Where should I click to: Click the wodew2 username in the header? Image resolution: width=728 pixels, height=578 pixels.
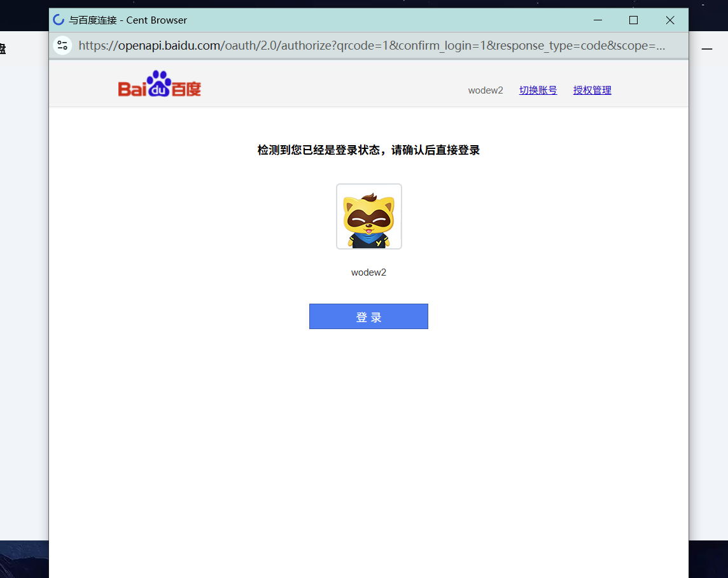[485, 90]
